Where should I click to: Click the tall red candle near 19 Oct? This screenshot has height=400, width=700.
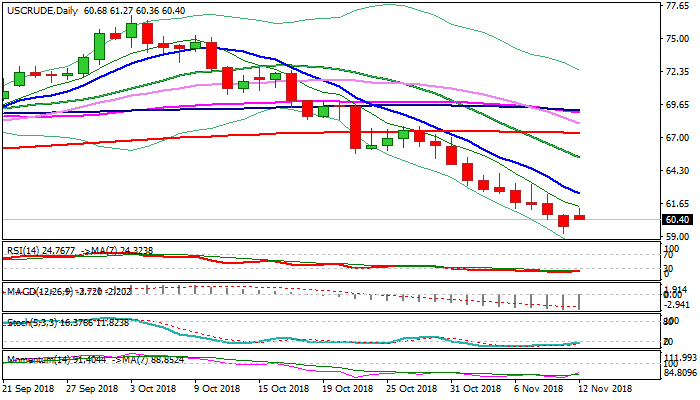355,127
